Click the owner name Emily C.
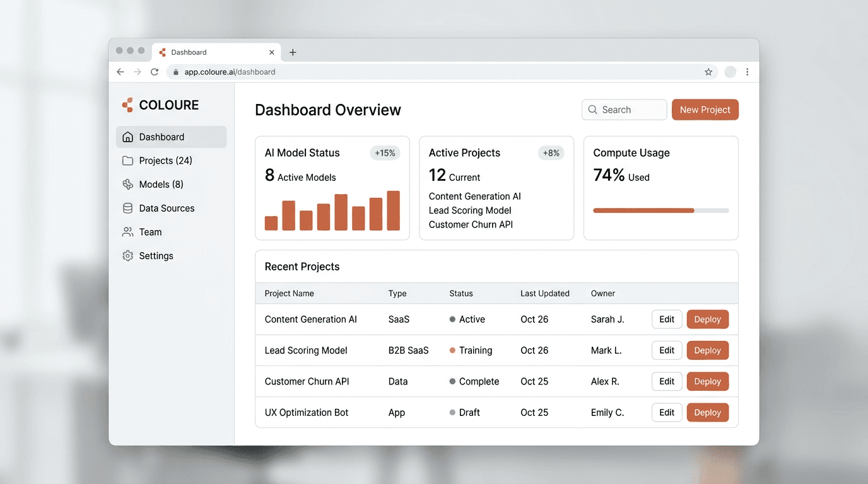This screenshot has width=868, height=484. (607, 413)
